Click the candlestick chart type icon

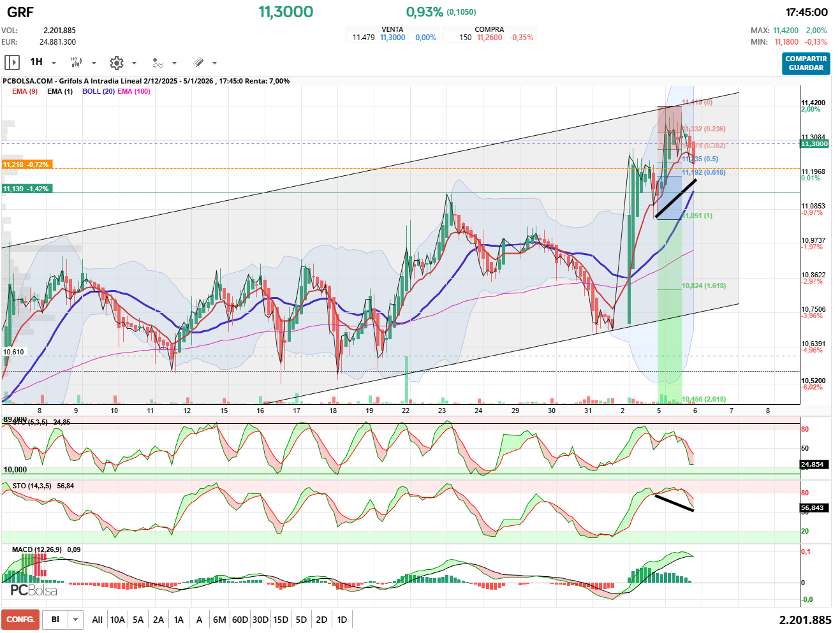click(77, 62)
